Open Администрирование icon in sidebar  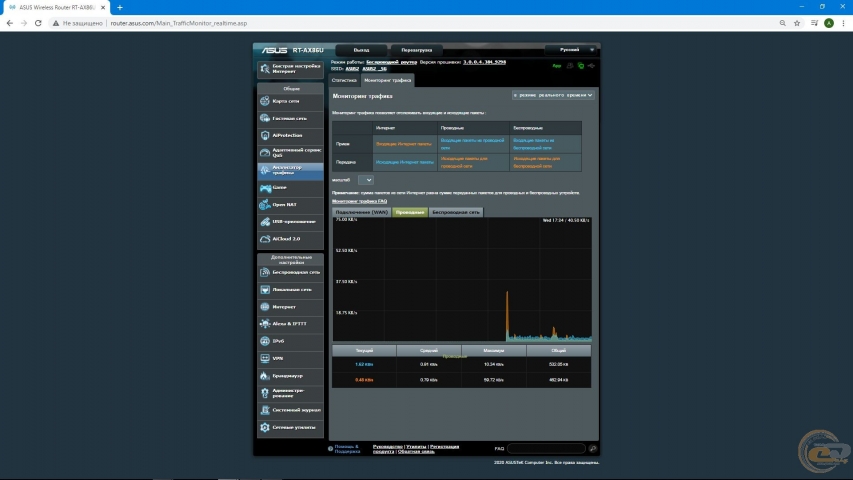tap(265, 393)
